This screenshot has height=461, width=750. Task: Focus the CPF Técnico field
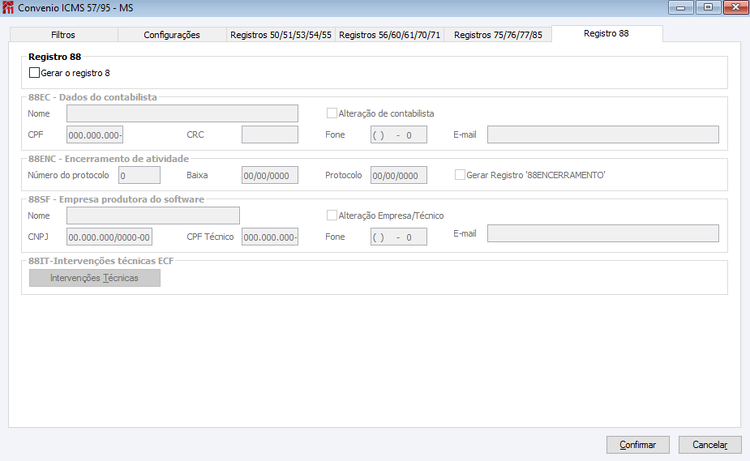[270, 237]
